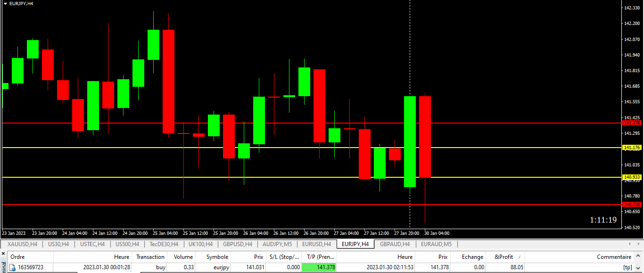Open the AUDJPY,M5 chart tab
The image size is (644, 273).
click(277, 244)
